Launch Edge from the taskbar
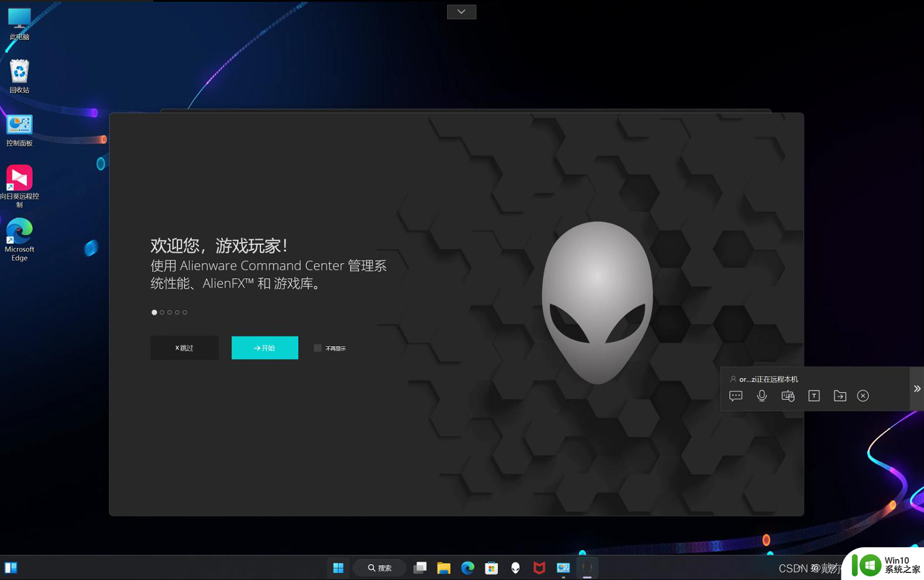924x580 pixels. point(468,568)
